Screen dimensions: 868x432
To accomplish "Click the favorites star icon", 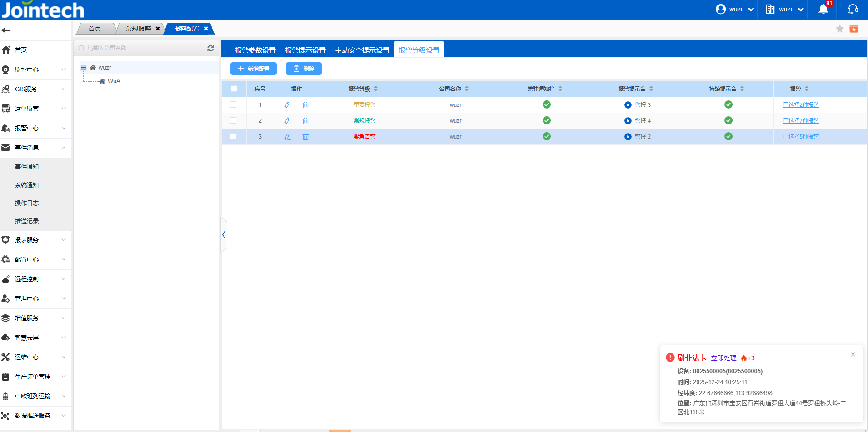I will pos(839,29).
